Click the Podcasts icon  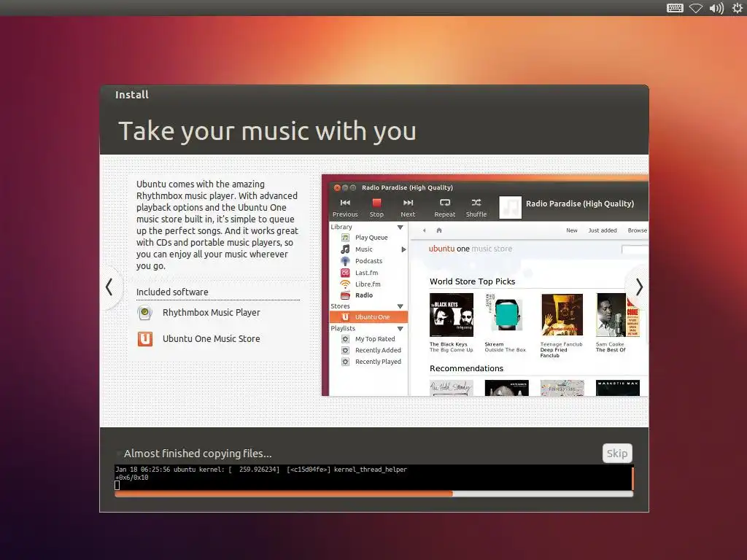(345, 261)
